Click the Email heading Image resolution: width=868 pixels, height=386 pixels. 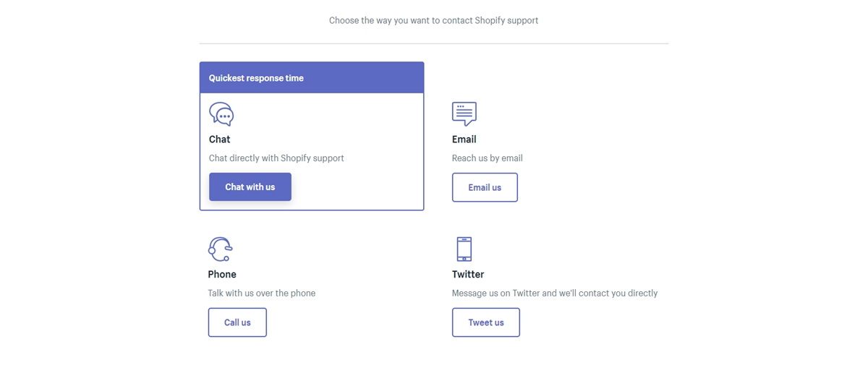(x=464, y=139)
